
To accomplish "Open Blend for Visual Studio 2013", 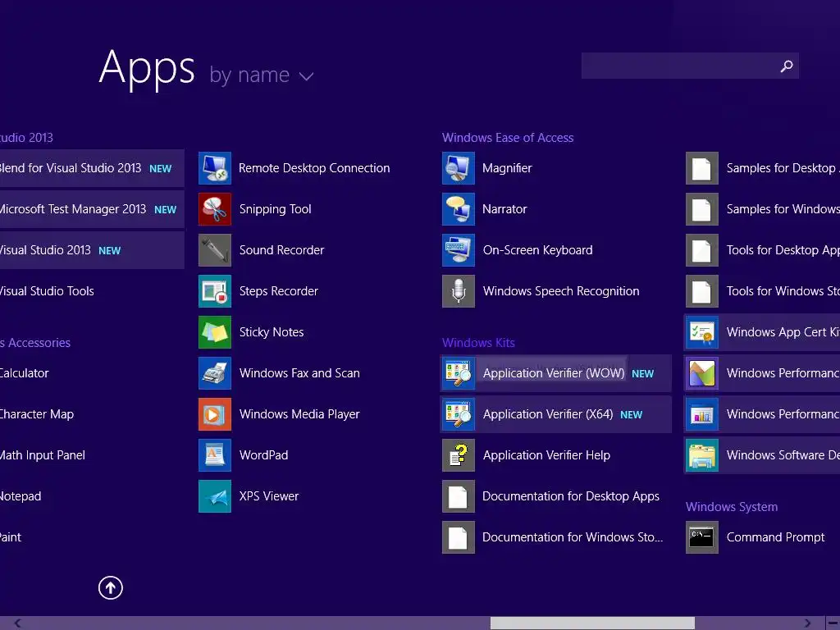I will click(92, 168).
